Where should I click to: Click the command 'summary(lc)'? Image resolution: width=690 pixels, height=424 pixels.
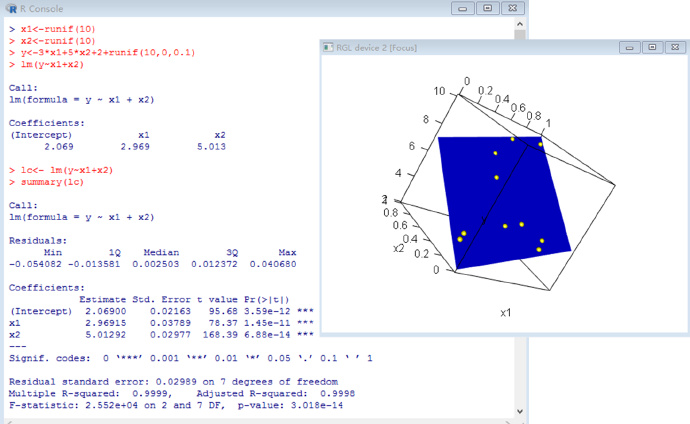point(52,182)
